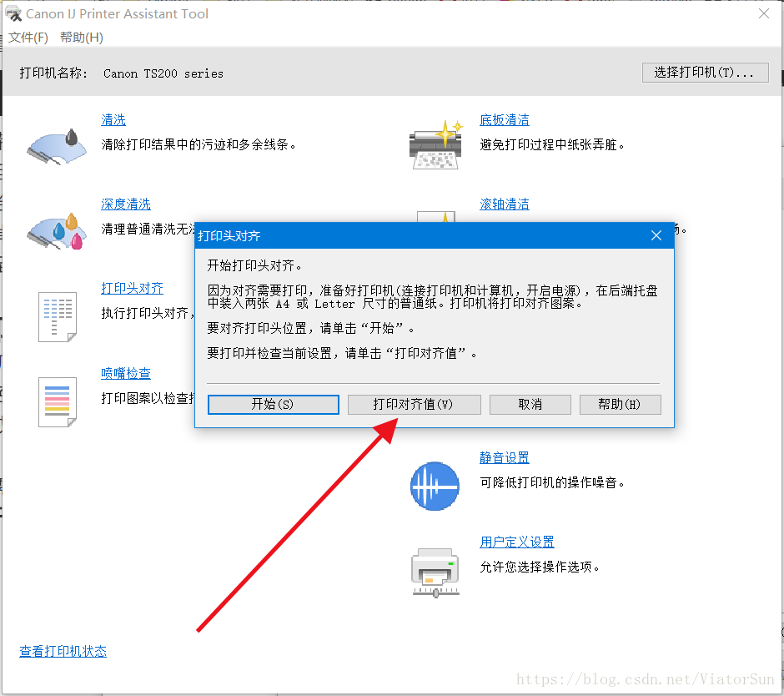
Task: Close the Canon IJ Printer Assistant Tool window
Action: coord(763,14)
